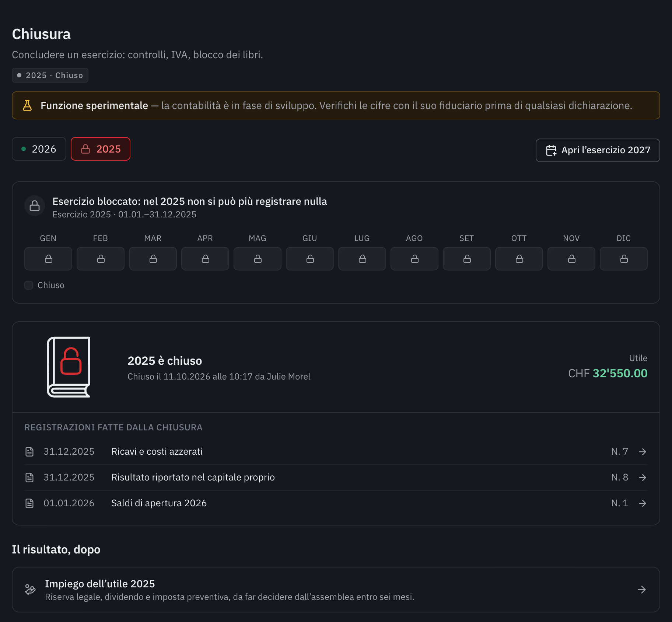
Task: Select the locked MAR month cell
Action: 153,259
